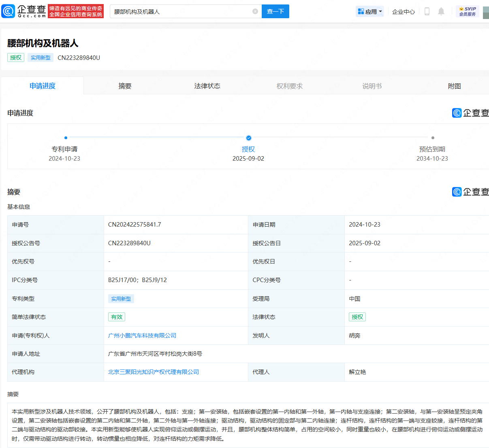Viewport: 489px width, 448px height.
Task: Open the notifications bell icon
Action: tap(441, 11)
